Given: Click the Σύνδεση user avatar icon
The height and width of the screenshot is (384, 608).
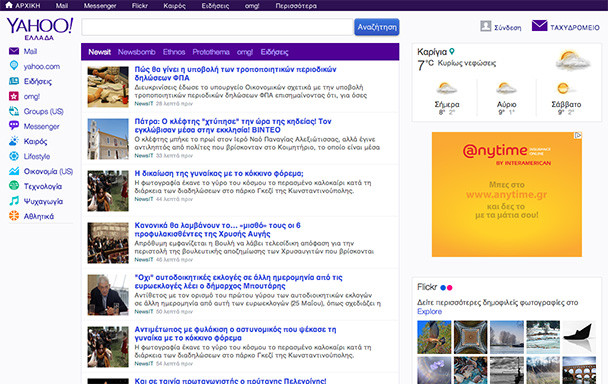Looking at the screenshot, I should click(486, 26).
